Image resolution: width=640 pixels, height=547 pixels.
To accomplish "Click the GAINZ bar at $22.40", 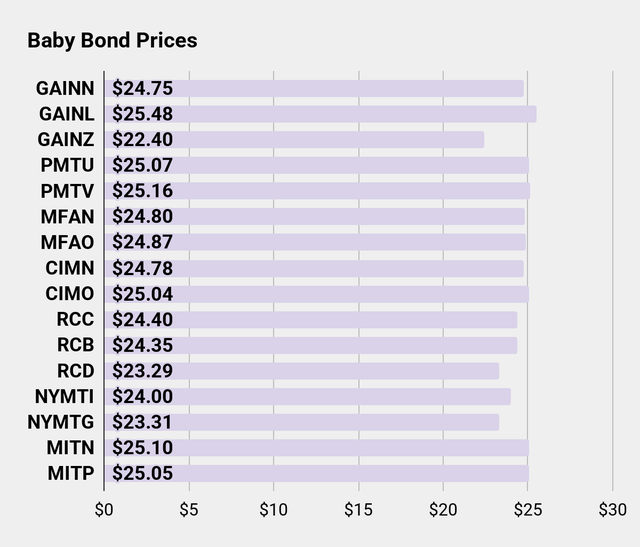I will [294, 140].
